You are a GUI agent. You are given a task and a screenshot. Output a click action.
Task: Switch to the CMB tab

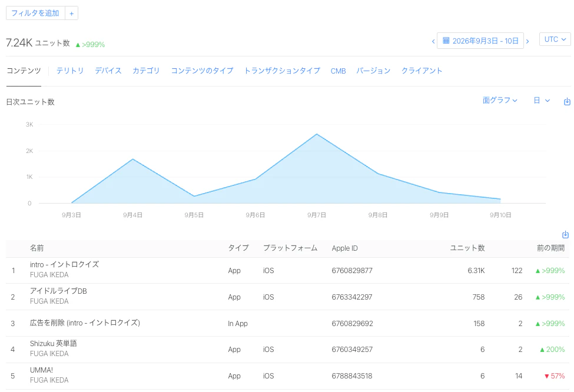339,71
